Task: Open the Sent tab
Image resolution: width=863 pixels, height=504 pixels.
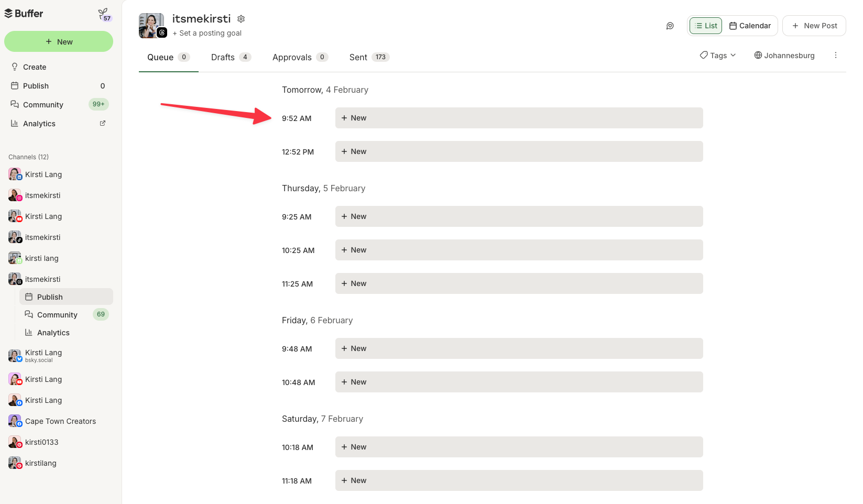Action: tap(358, 57)
